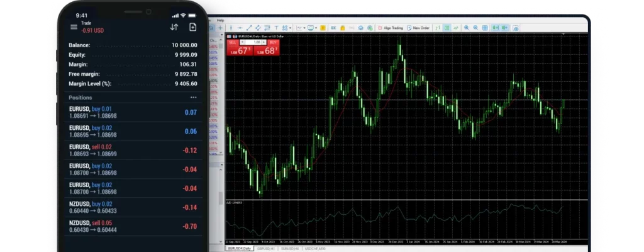Open the Positions three-dot options menu
Screen dimensions: 644x252
193,98
